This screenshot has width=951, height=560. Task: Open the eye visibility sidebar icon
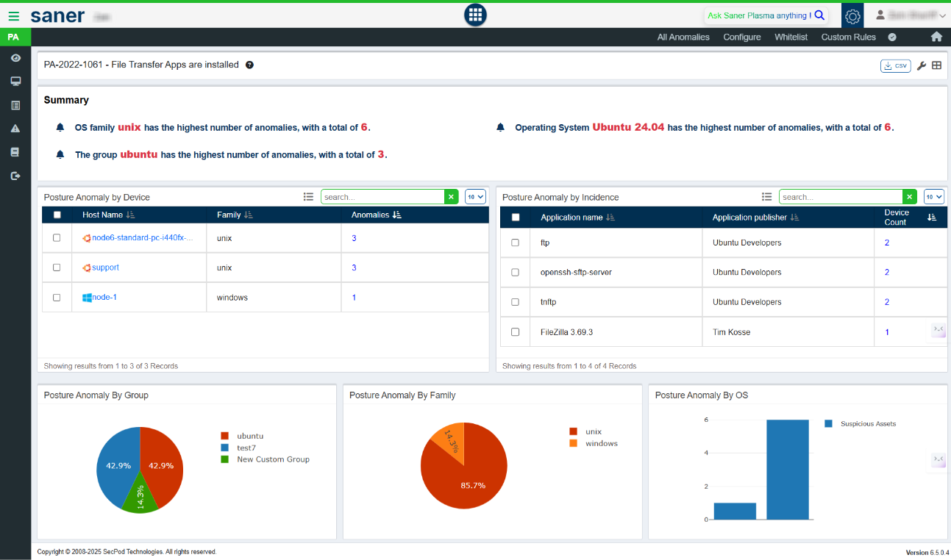[x=15, y=58]
